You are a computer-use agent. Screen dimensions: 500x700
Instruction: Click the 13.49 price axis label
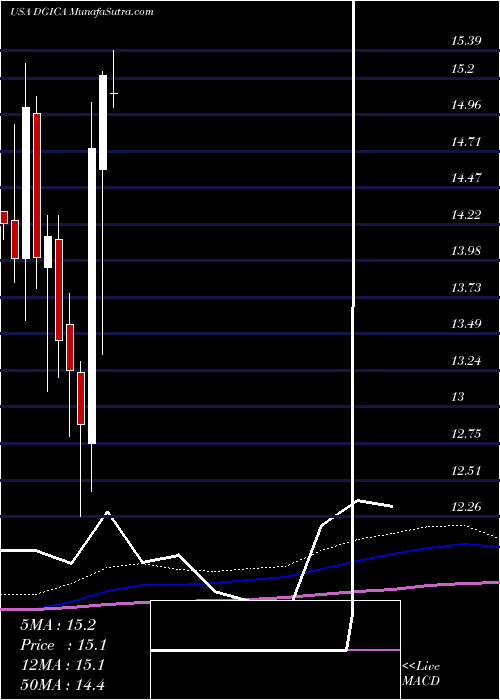pyautogui.click(x=466, y=324)
